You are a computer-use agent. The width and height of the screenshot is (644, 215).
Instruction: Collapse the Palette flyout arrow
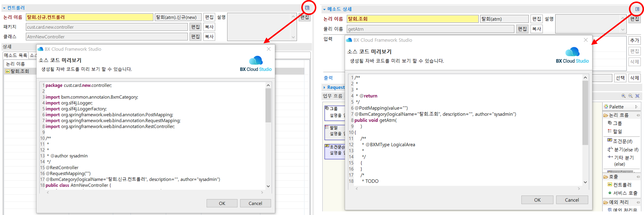[x=636, y=107]
